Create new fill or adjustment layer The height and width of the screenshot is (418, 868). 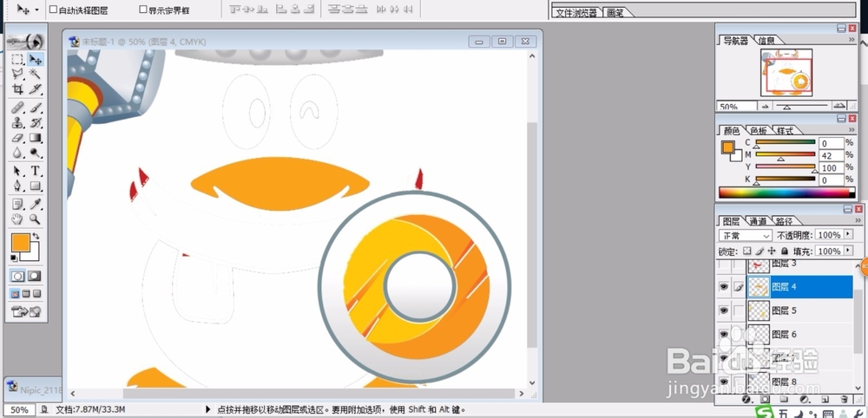coord(805,399)
